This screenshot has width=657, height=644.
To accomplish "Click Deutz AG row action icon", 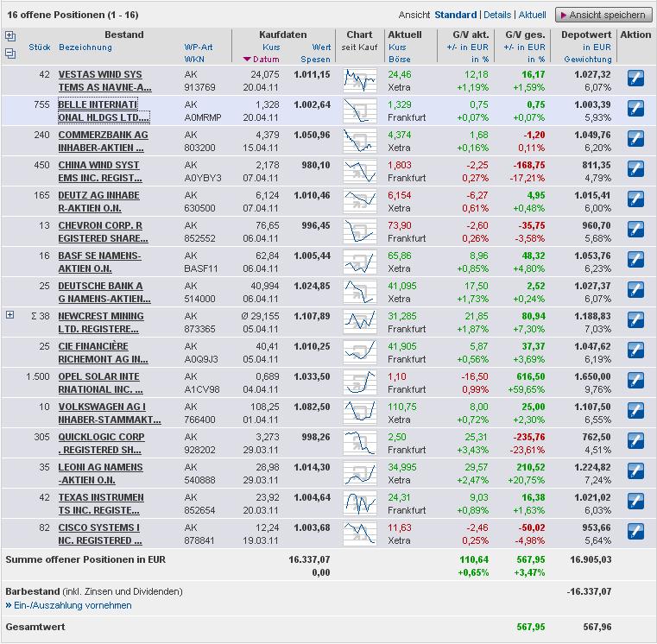I will click(635, 199).
